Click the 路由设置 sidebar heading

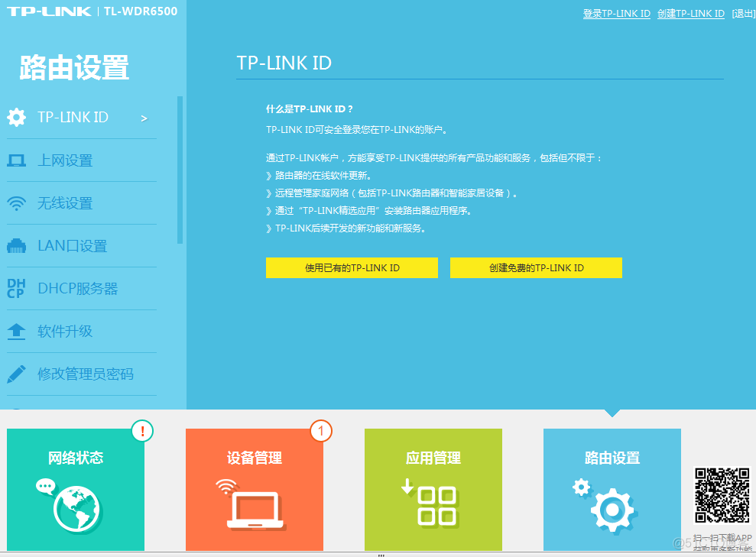coord(74,67)
